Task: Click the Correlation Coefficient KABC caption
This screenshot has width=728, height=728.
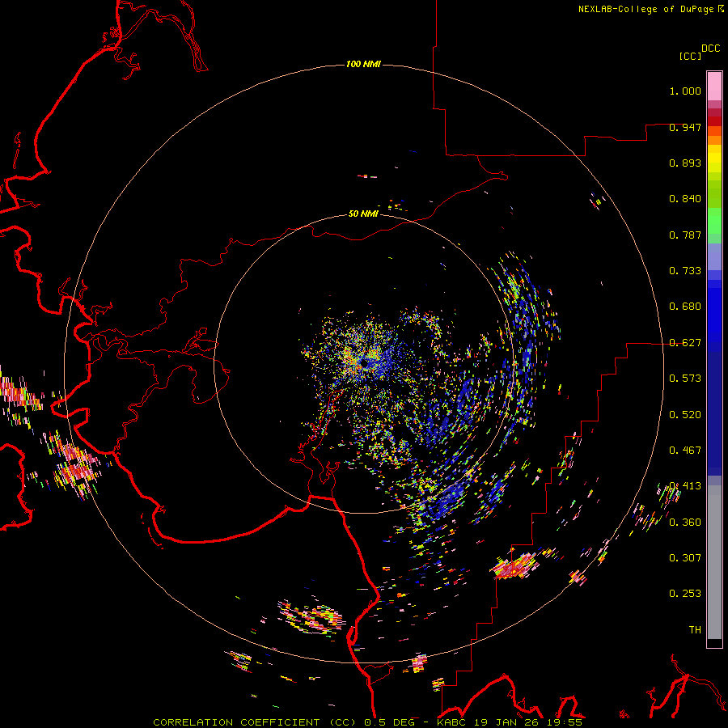Action: 367,722
